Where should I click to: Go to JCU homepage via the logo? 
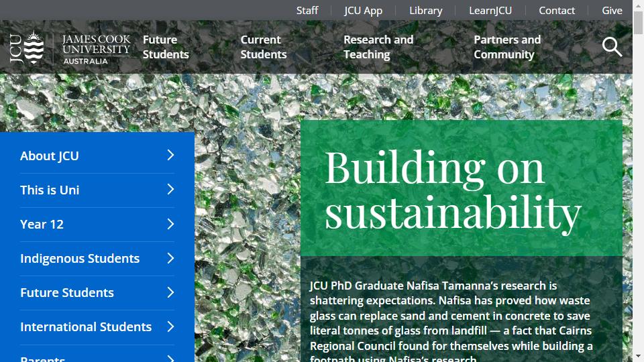pos(70,48)
